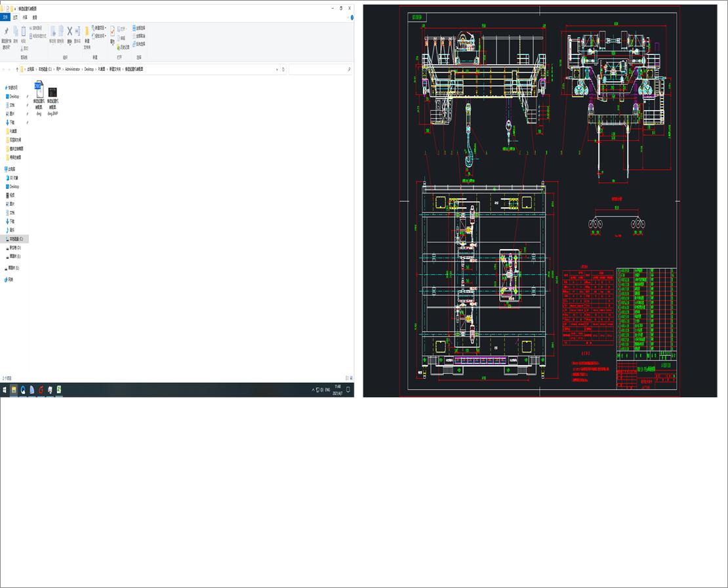Click Desktop in the address breadcrumb

pos(89,69)
